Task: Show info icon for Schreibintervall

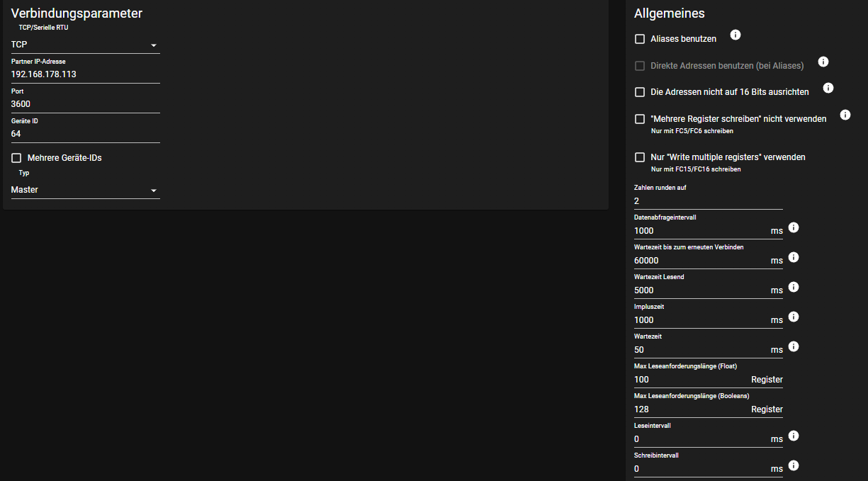Action: pyautogui.click(x=794, y=465)
